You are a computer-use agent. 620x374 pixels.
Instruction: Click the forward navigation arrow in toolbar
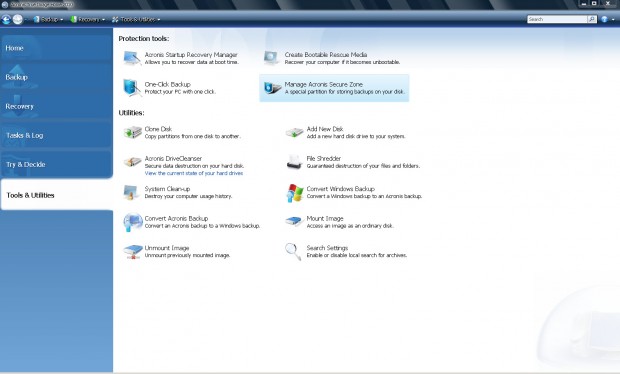pyautogui.click(x=18, y=19)
